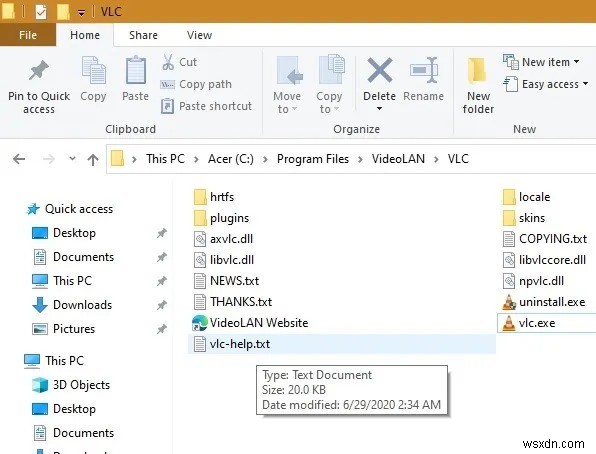Switch to the Share tab
Image resolution: width=596 pixels, height=454 pixels.
pos(143,35)
